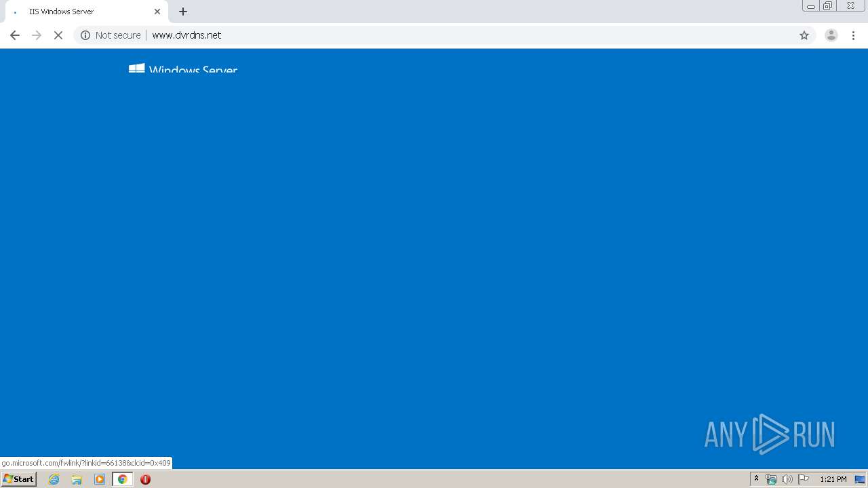The image size is (868, 488).
Task: Open the Chrome three-dot menu
Action: click(x=853, y=35)
